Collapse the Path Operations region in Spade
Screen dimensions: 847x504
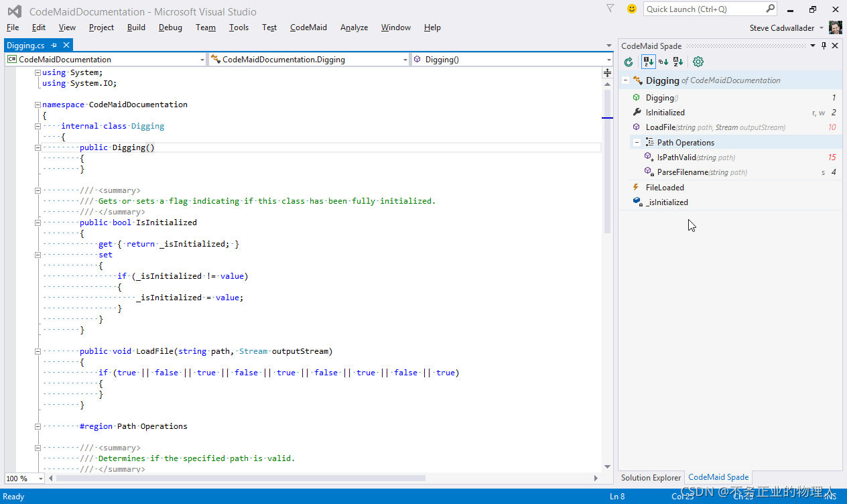pyautogui.click(x=637, y=142)
